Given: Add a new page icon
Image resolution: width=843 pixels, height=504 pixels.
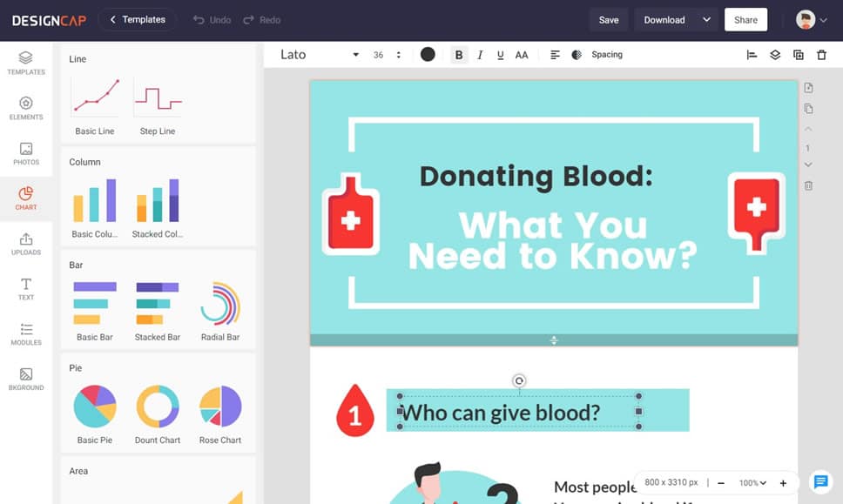Looking at the screenshot, I should 808,88.
